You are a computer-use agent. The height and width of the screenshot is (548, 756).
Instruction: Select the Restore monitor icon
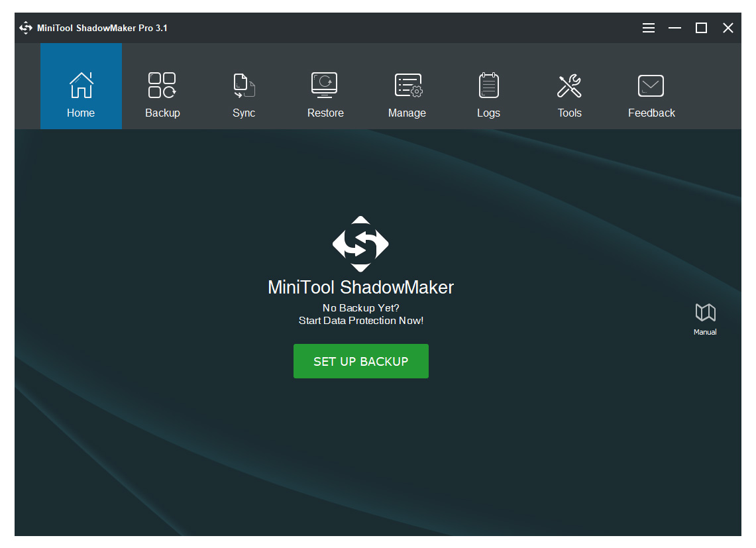pyautogui.click(x=325, y=85)
